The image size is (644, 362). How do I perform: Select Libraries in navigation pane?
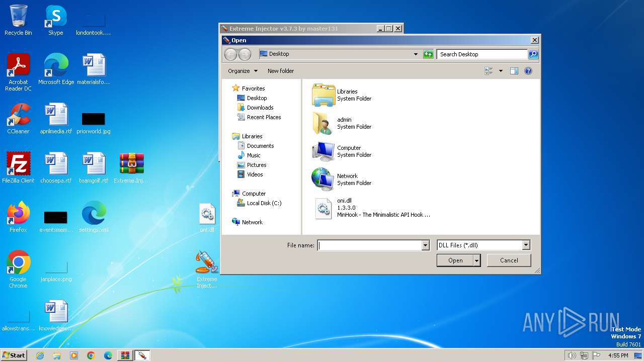252,136
